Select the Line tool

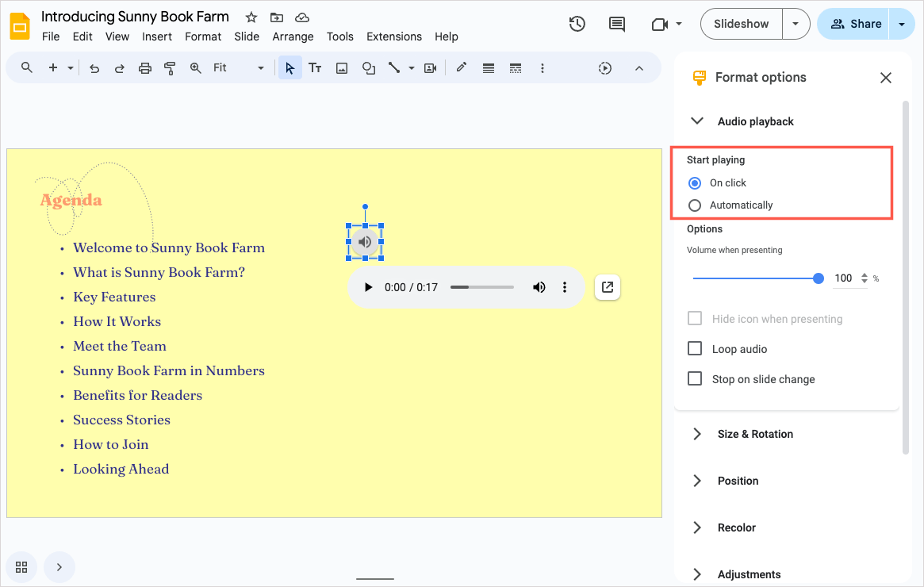394,67
